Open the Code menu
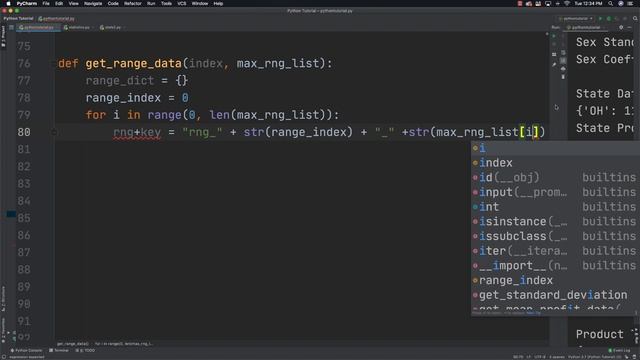640x360 pixels. click(113, 3)
